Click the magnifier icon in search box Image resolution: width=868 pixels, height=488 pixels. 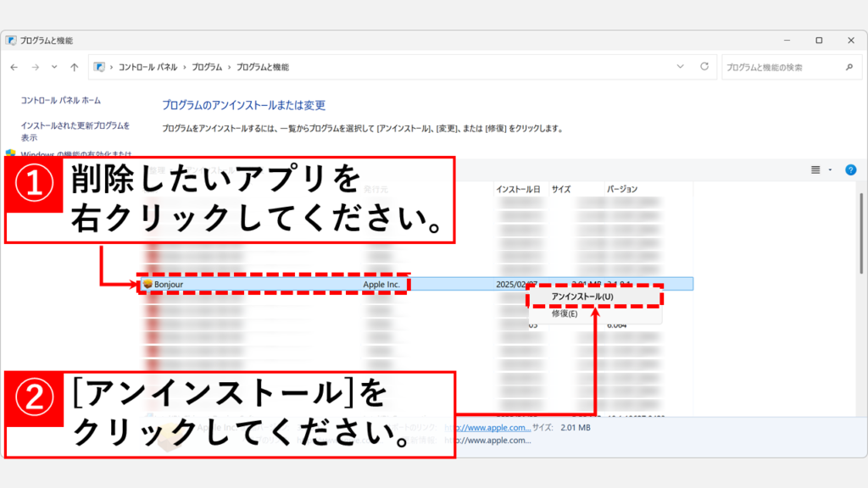(849, 67)
